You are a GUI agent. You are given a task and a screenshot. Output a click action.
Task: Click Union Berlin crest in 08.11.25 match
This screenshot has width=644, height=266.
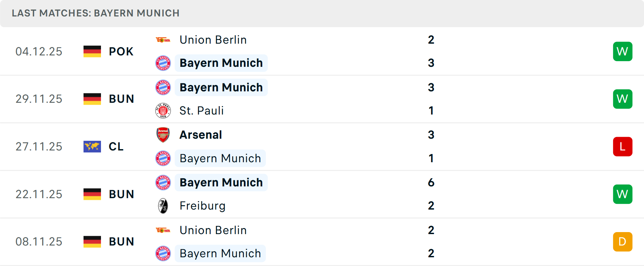[x=163, y=230]
